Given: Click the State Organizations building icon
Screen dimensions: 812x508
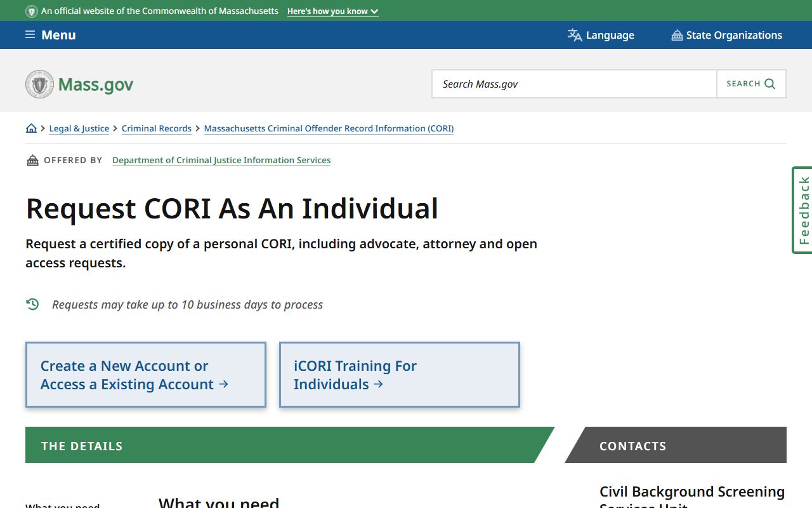Looking at the screenshot, I should click(677, 36).
